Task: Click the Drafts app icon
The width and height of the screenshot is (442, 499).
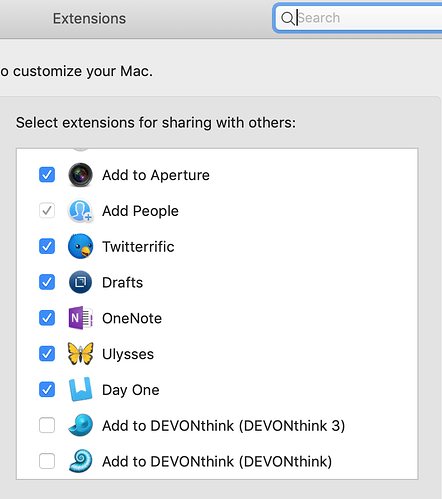Action: [80, 282]
